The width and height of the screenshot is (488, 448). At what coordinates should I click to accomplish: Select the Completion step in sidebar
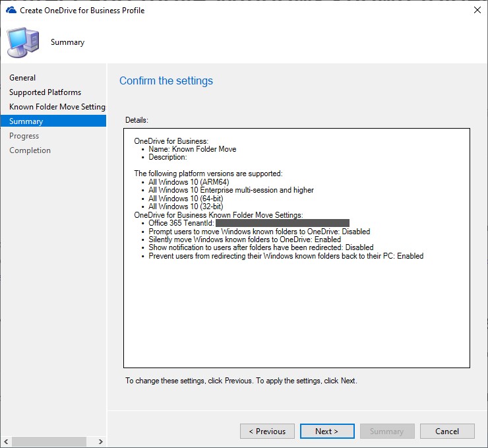point(30,150)
